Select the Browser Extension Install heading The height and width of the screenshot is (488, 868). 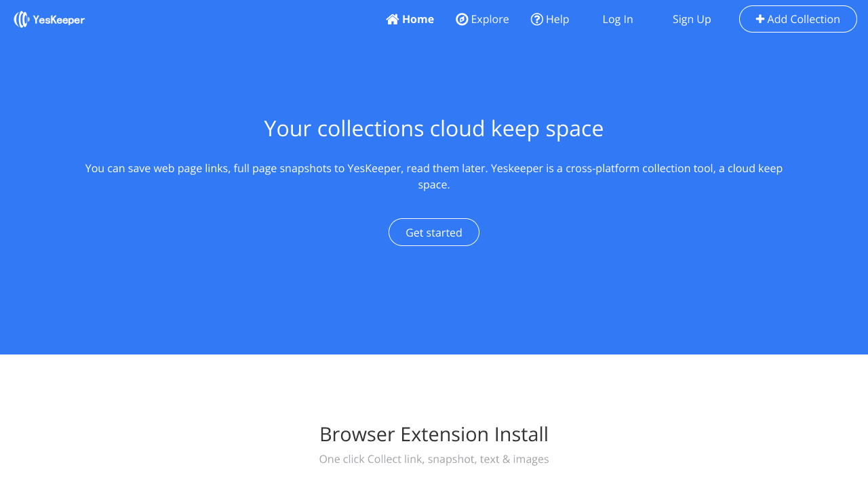(433, 434)
